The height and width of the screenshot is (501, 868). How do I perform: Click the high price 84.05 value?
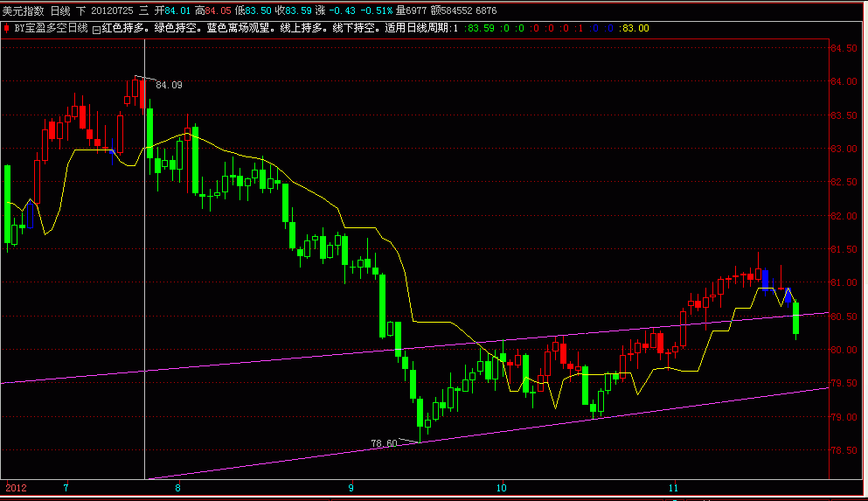click(219, 10)
